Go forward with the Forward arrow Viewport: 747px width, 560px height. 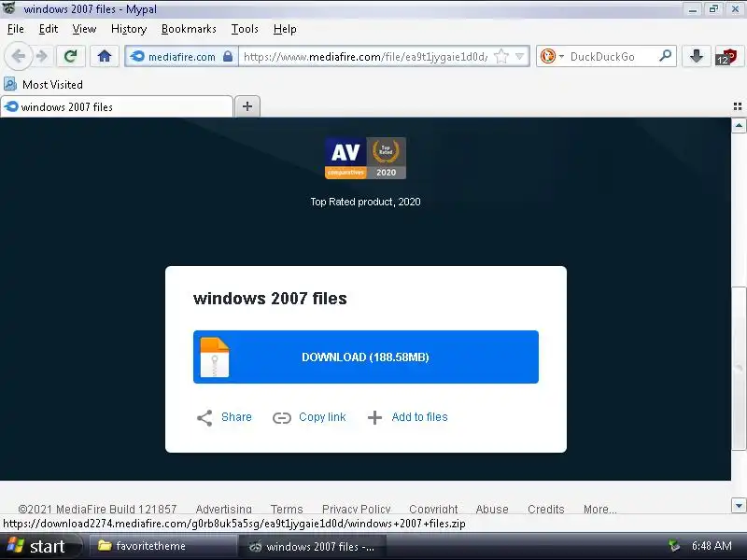coord(42,56)
